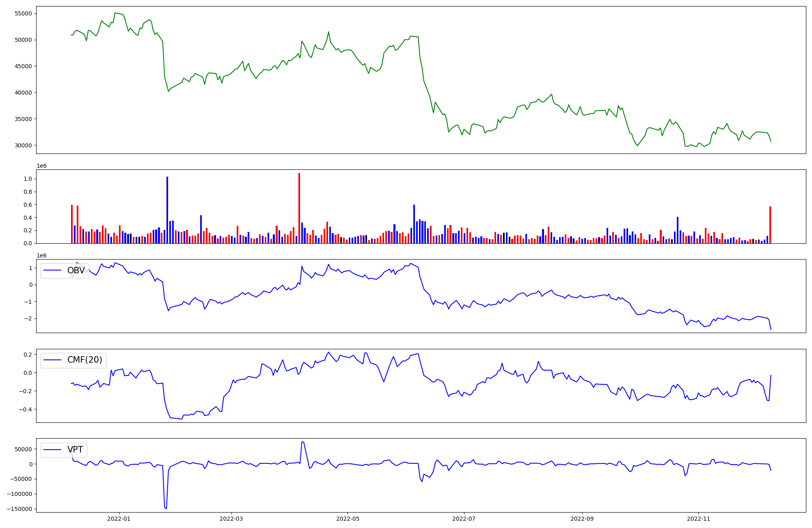Click the 2022-05 x-axis date label
The width and height of the screenshot is (812, 528).
[x=348, y=519]
